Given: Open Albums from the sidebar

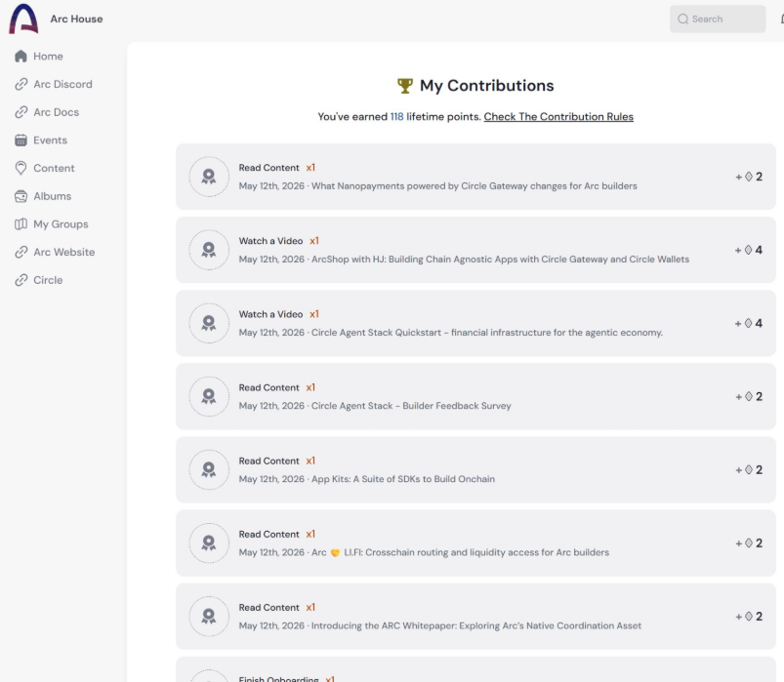Looking at the screenshot, I should click(43, 196).
